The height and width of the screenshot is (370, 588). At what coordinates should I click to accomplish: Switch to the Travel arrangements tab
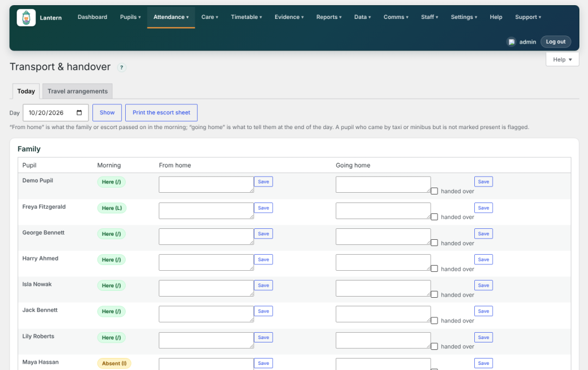point(78,91)
